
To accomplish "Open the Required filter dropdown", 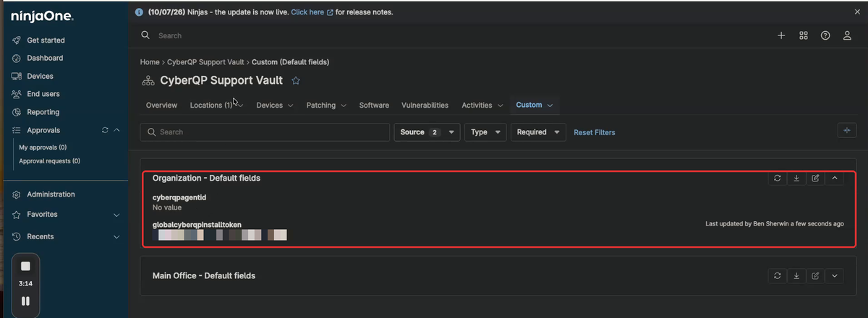I will (538, 132).
